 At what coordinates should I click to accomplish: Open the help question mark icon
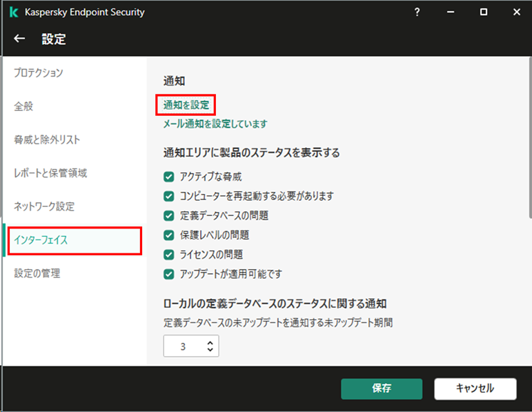click(x=417, y=12)
